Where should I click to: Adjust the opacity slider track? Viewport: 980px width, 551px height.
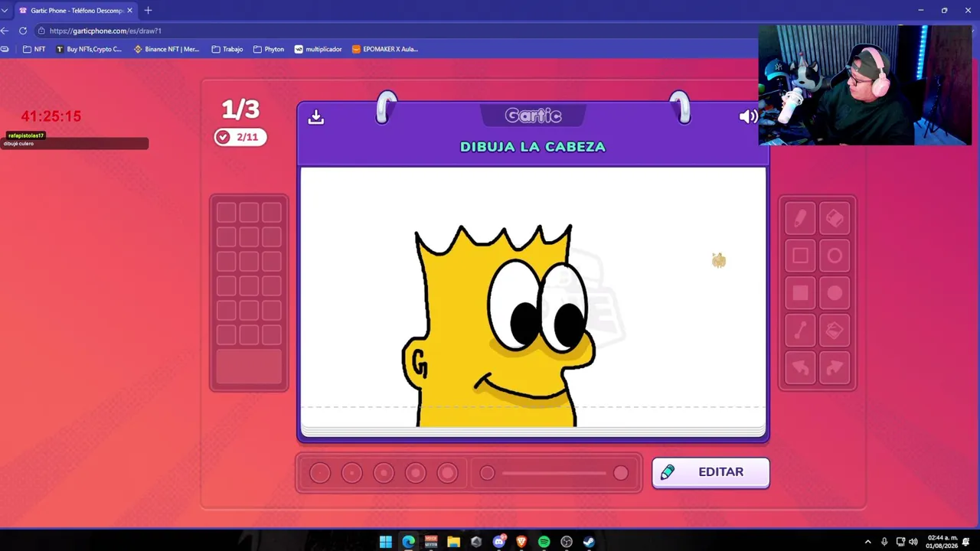click(x=554, y=473)
